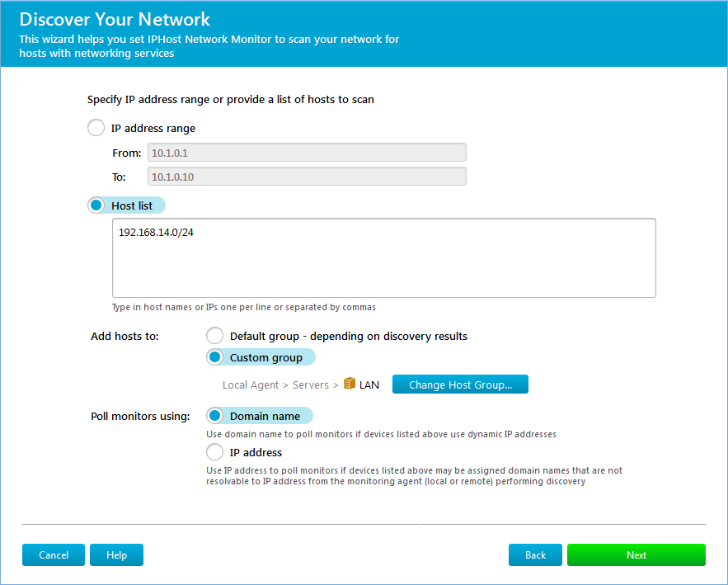Select the Host list radio option

96,205
